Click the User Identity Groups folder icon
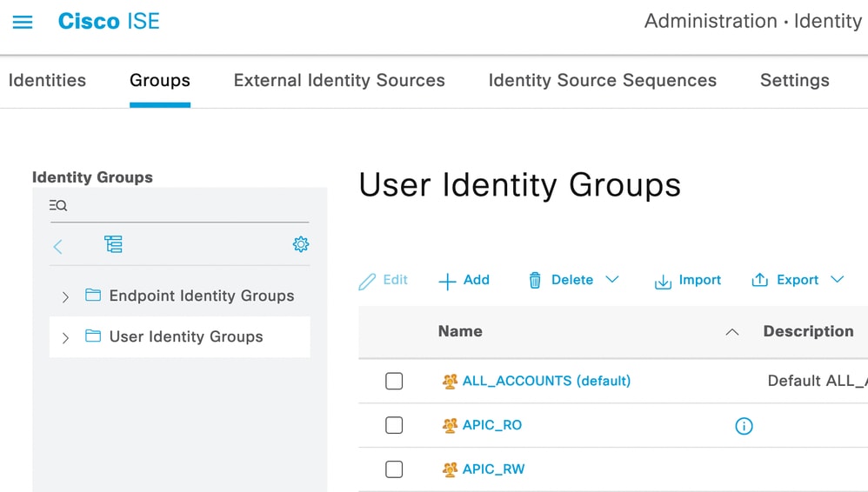Image resolution: width=868 pixels, height=492 pixels. pyautogui.click(x=93, y=336)
